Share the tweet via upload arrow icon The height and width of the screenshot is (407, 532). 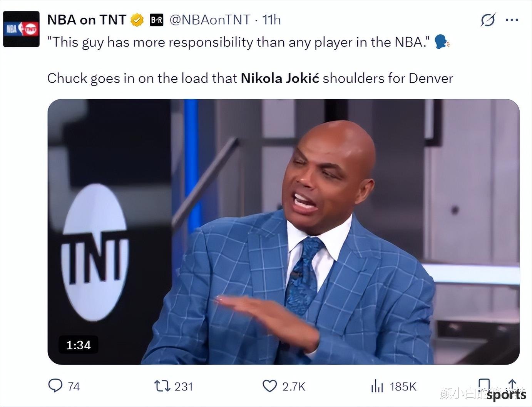coord(512,385)
